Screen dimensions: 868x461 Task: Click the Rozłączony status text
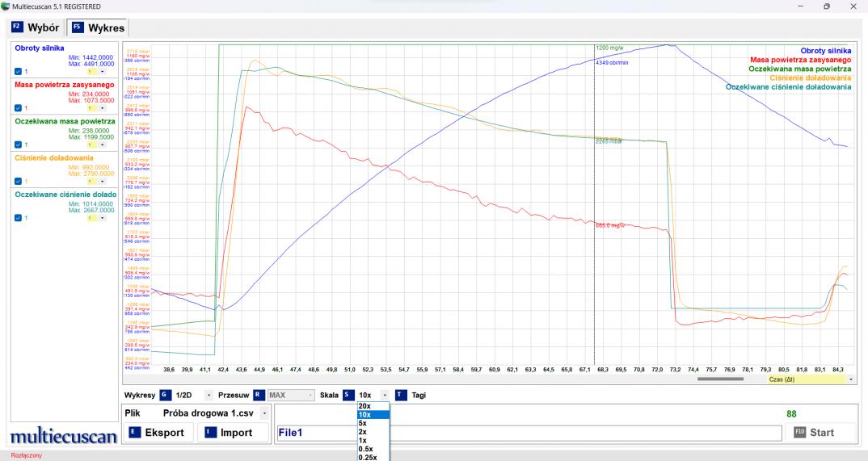coord(27,455)
